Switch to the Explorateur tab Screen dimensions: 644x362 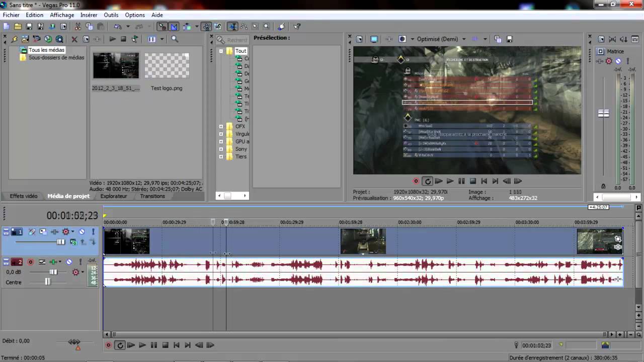click(114, 196)
